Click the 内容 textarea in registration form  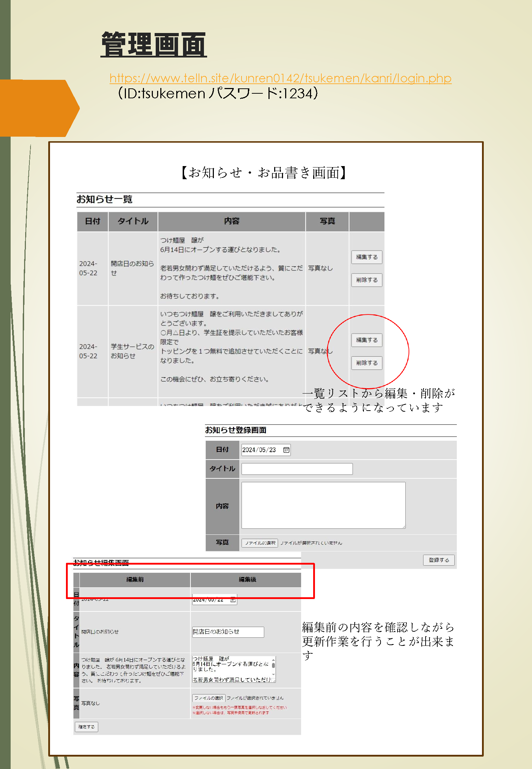click(x=323, y=505)
